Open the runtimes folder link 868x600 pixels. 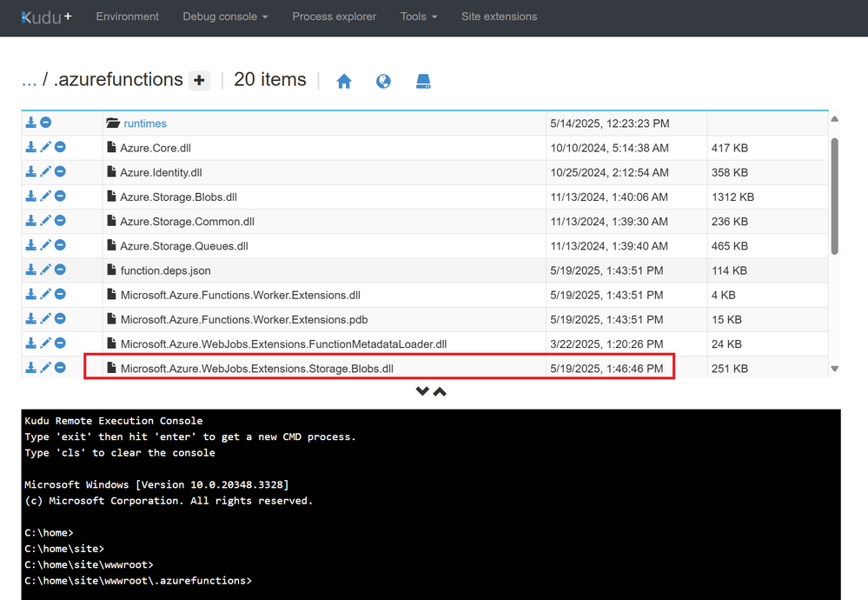tap(145, 123)
